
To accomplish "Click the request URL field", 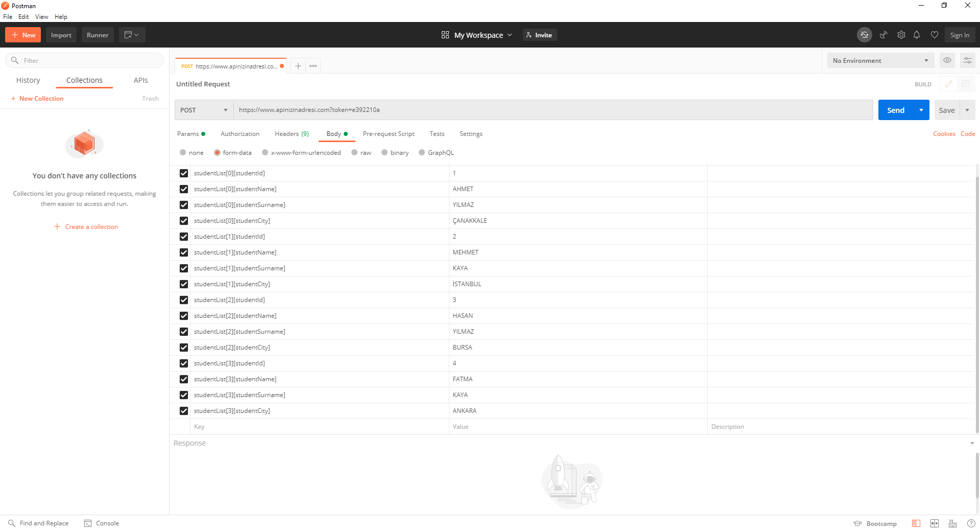I will click(x=553, y=110).
